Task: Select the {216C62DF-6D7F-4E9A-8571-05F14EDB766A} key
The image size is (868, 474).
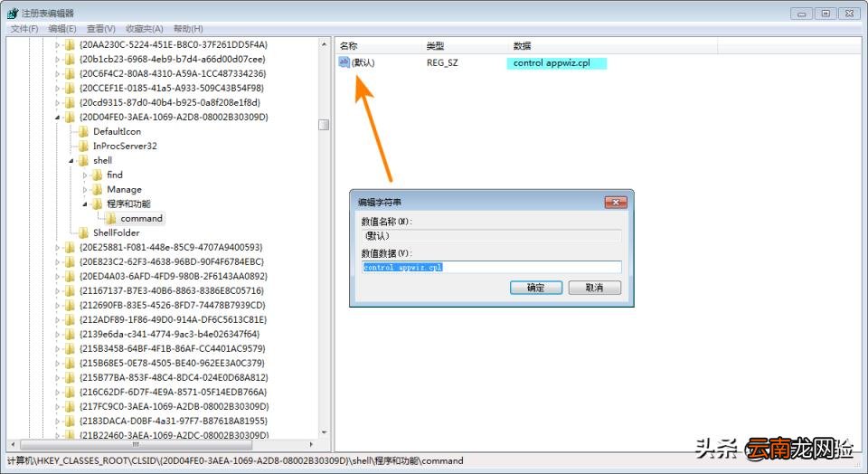Action: click(x=173, y=392)
